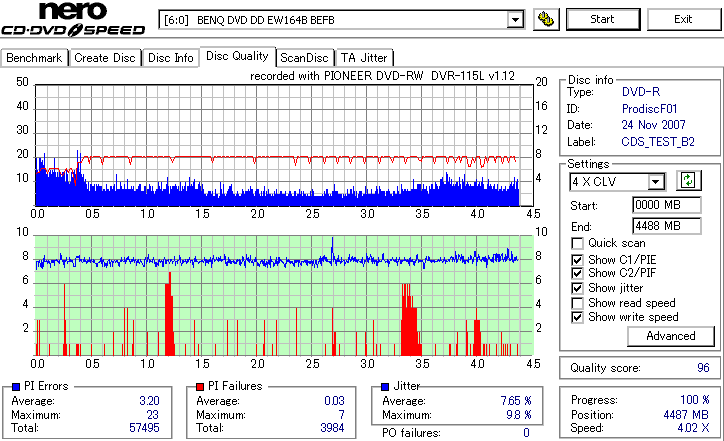Uncheck Show jitter option
724x441 pixels.
(577, 288)
